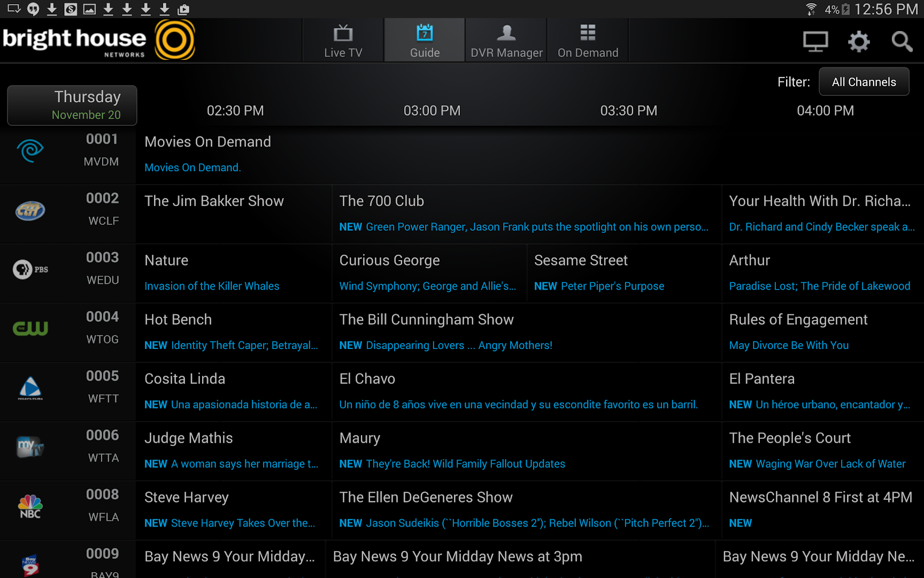The width and height of the screenshot is (924, 578).
Task: Tap the search magnifier icon
Action: click(x=902, y=41)
